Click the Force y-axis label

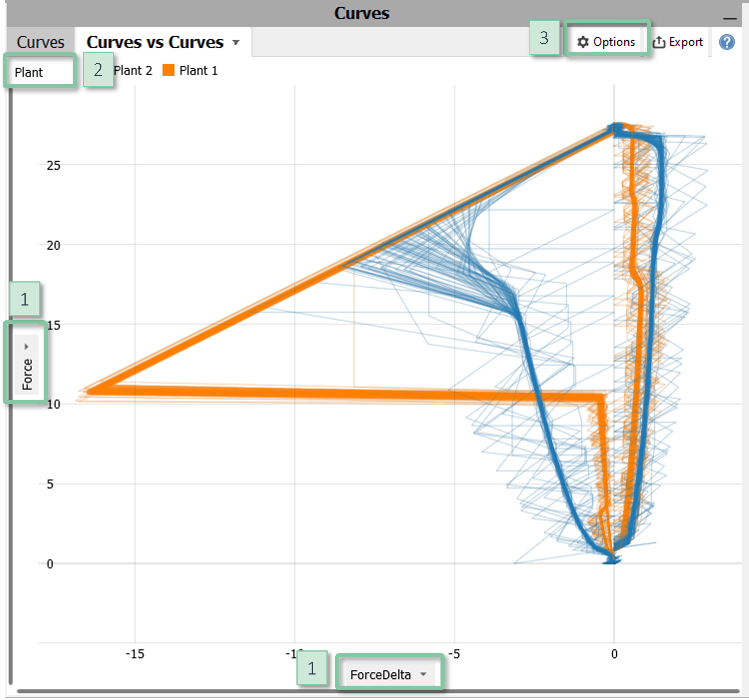coord(27,374)
